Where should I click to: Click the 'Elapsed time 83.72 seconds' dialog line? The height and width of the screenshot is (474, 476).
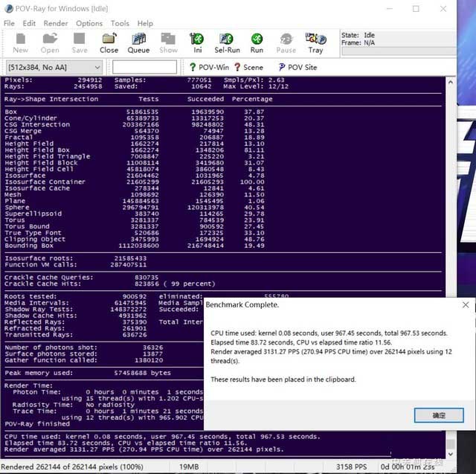(x=301, y=342)
